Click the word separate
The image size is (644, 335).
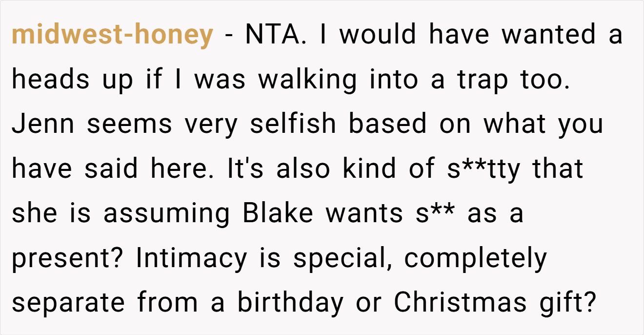(68, 304)
